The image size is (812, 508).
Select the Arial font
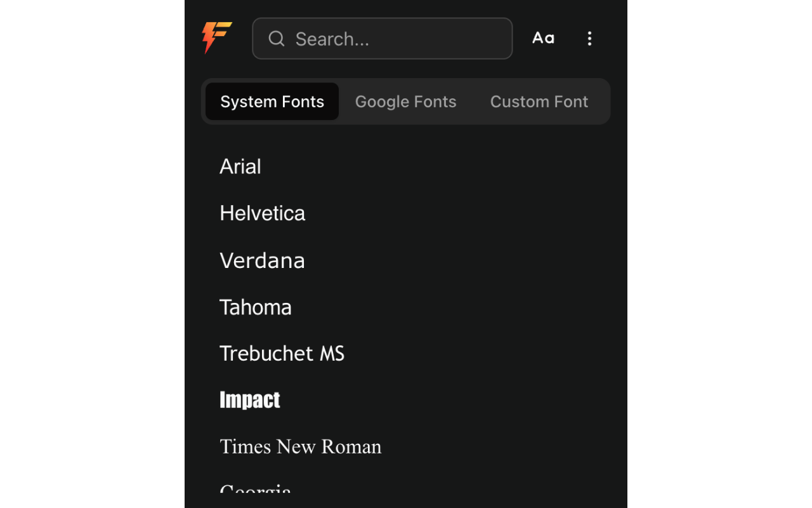click(240, 166)
